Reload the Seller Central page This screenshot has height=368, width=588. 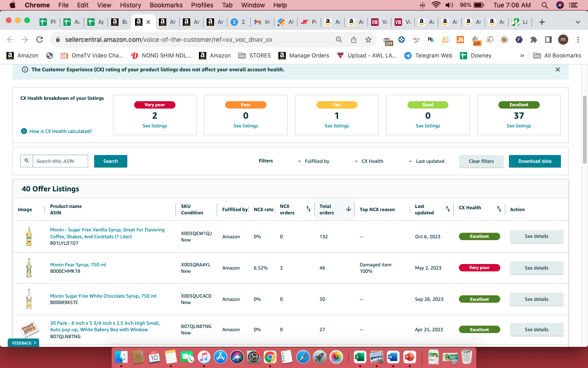pos(40,40)
